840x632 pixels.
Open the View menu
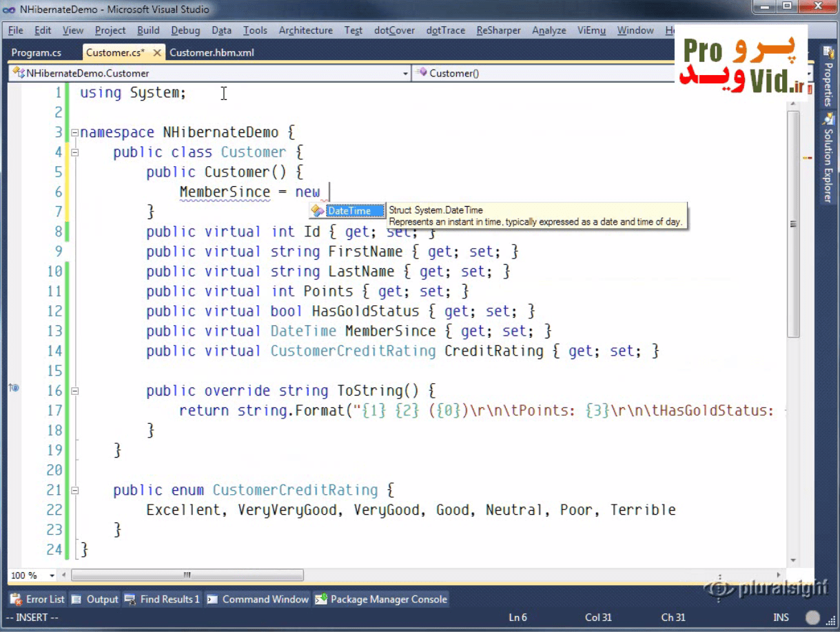click(x=73, y=30)
